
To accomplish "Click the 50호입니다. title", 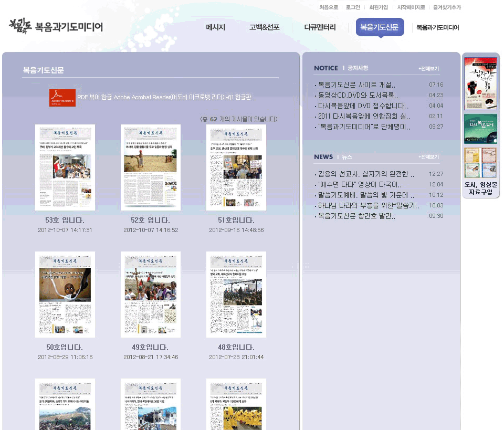I will click(x=65, y=347).
